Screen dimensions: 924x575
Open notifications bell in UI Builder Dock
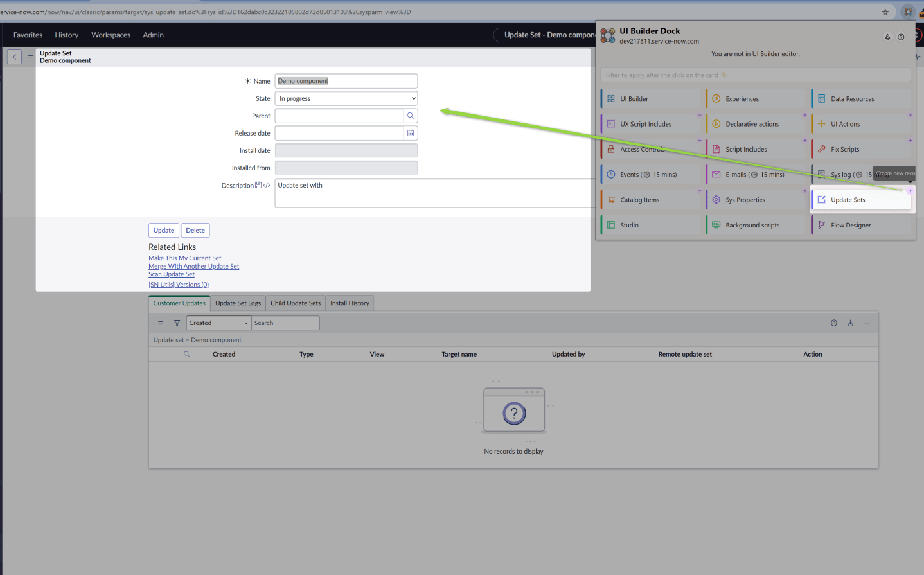(887, 37)
